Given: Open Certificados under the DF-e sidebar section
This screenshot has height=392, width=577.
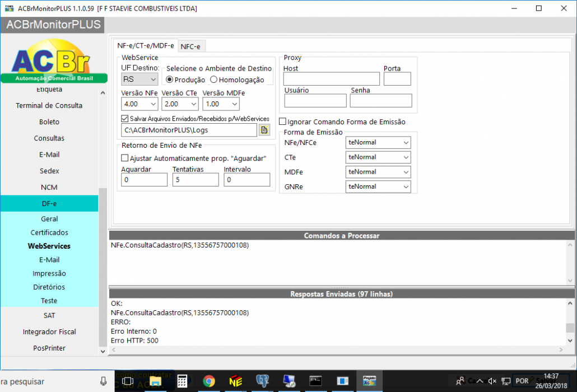Looking at the screenshot, I should pyautogui.click(x=49, y=232).
